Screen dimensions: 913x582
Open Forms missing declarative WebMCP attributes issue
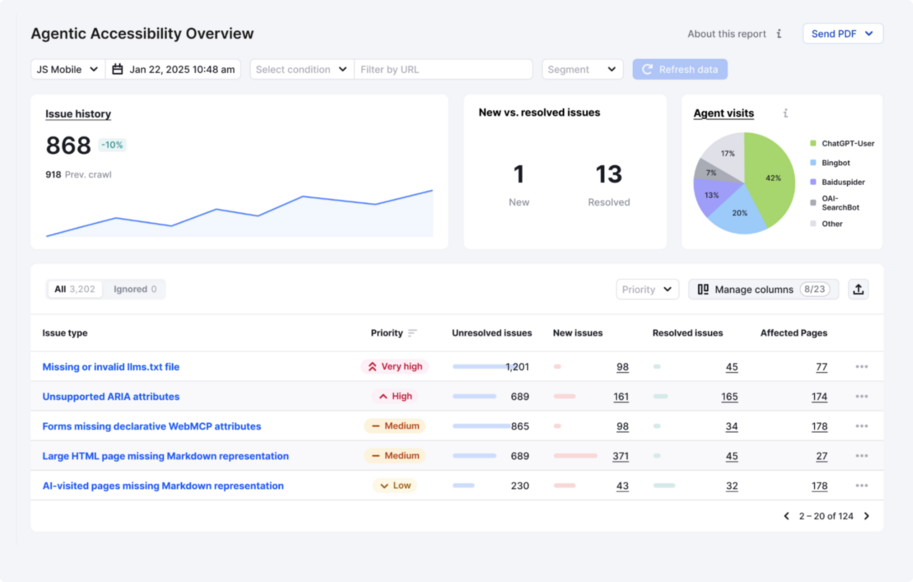(151, 426)
